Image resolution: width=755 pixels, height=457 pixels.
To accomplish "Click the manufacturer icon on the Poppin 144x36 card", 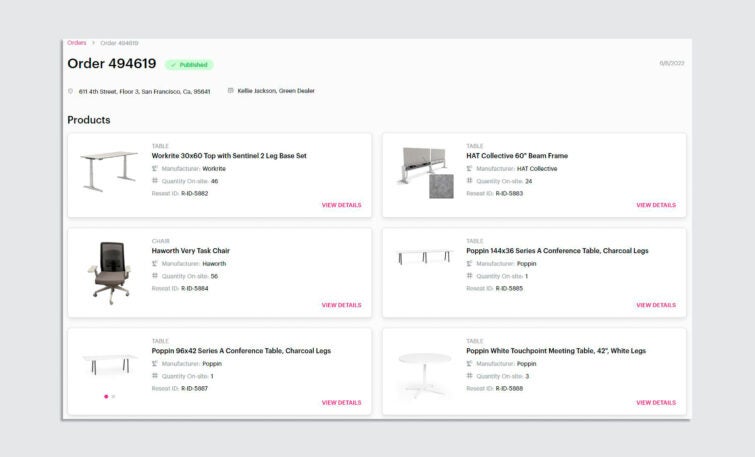I will coord(469,263).
